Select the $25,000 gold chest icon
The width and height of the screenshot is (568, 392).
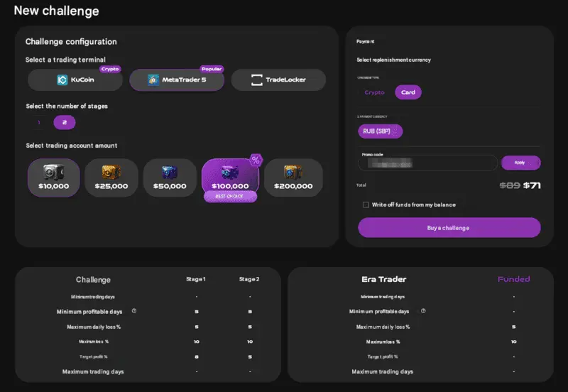[111, 172]
